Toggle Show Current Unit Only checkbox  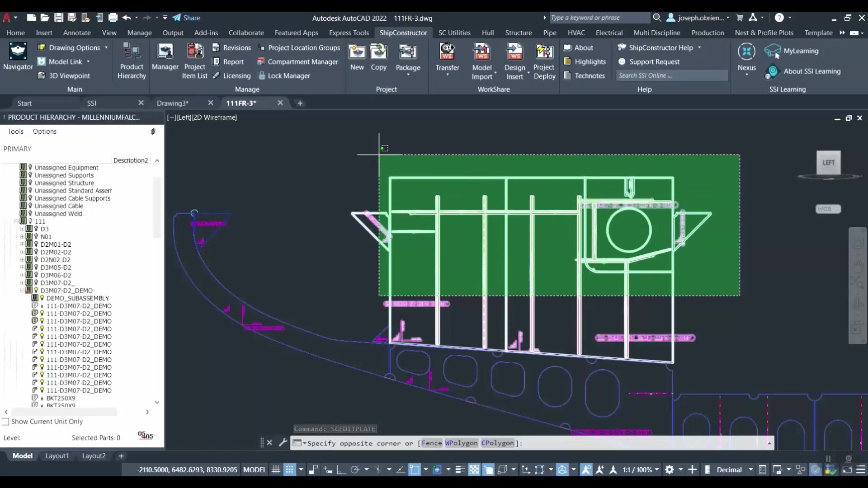tap(6, 421)
